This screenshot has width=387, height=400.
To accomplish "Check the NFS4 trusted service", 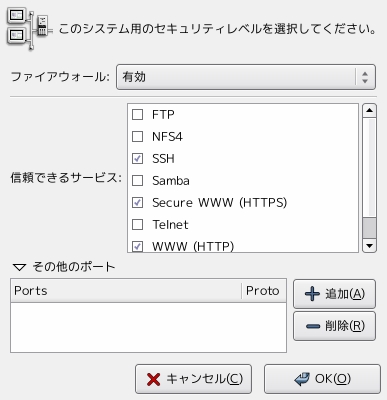I will (138, 137).
